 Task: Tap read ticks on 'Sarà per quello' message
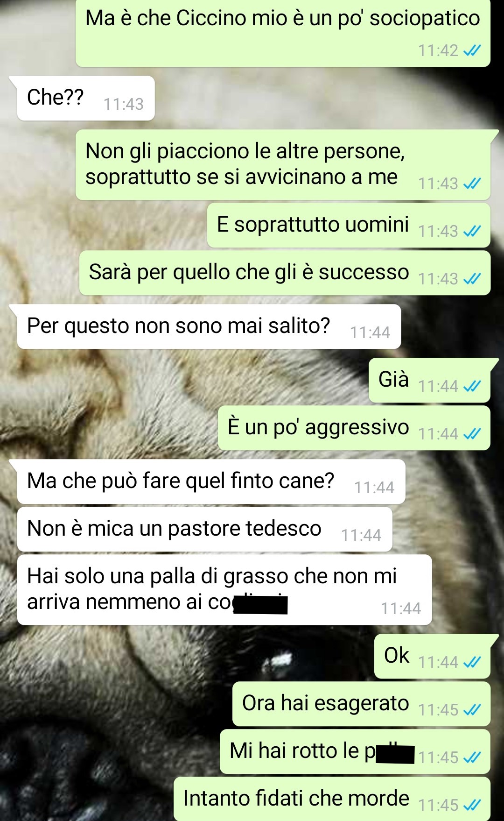(472, 278)
